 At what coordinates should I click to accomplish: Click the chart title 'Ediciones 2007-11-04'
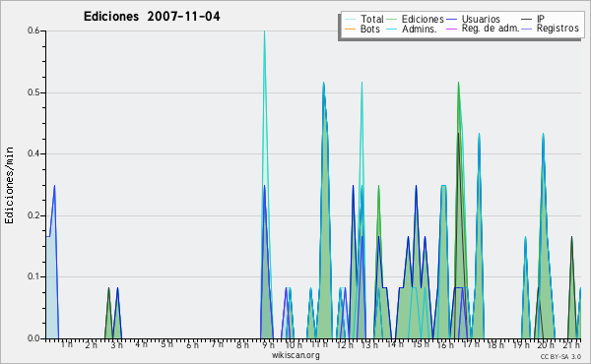point(152,17)
